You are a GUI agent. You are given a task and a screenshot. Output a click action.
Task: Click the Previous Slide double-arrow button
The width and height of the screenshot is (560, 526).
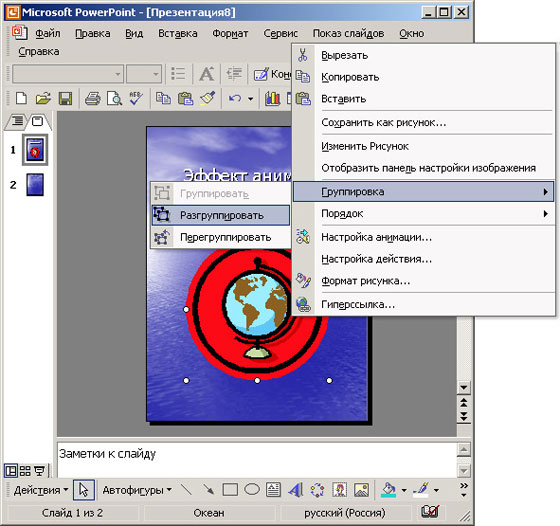click(x=464, y=403)
